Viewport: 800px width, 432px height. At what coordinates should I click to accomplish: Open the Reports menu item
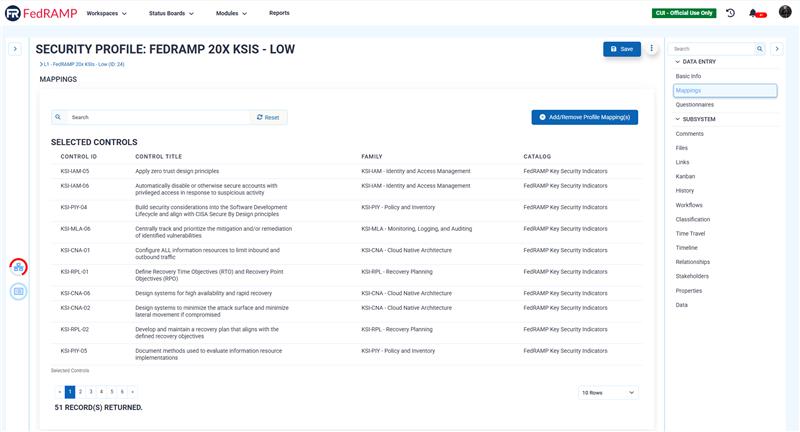point(279,13)
